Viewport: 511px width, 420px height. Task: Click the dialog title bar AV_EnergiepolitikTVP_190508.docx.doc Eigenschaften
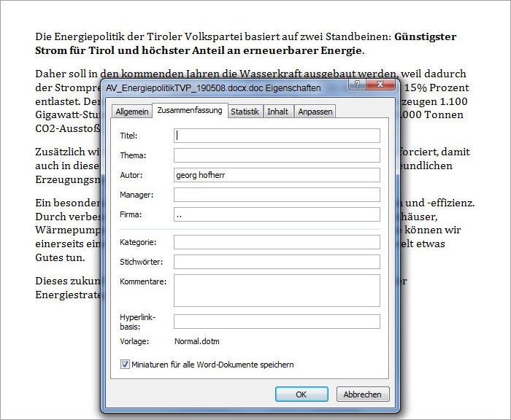(219, 87)
